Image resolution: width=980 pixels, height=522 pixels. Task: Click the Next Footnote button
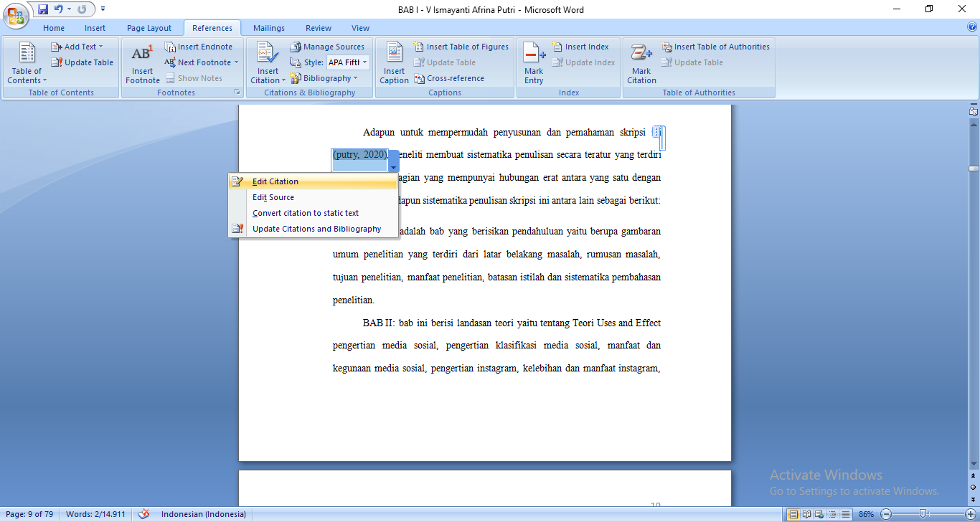click(198, 62)
